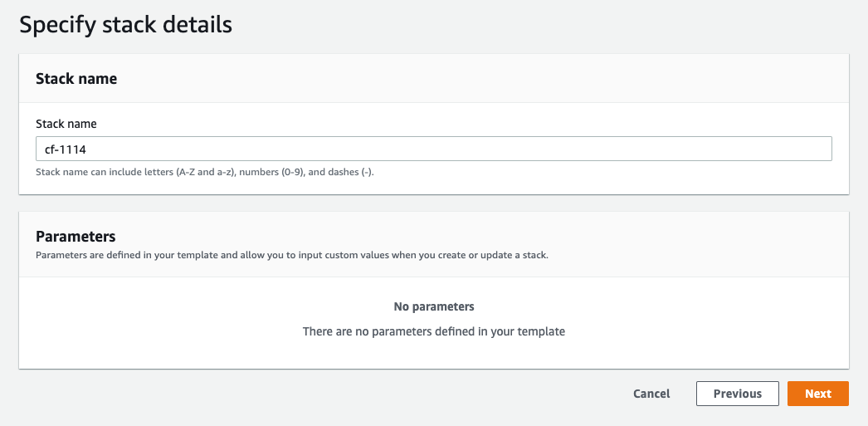Return to template step using Previous
This screenshot has width=868, height=426.
738,394
